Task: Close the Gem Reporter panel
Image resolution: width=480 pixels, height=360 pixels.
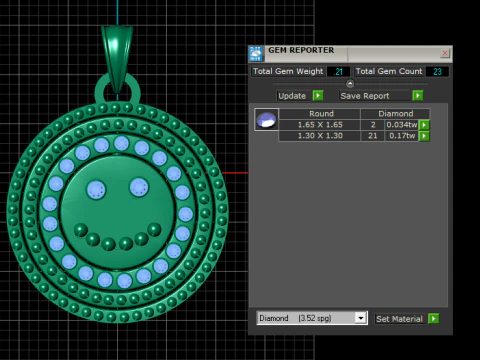Action: pyautogui.click(x=445, y=53)
